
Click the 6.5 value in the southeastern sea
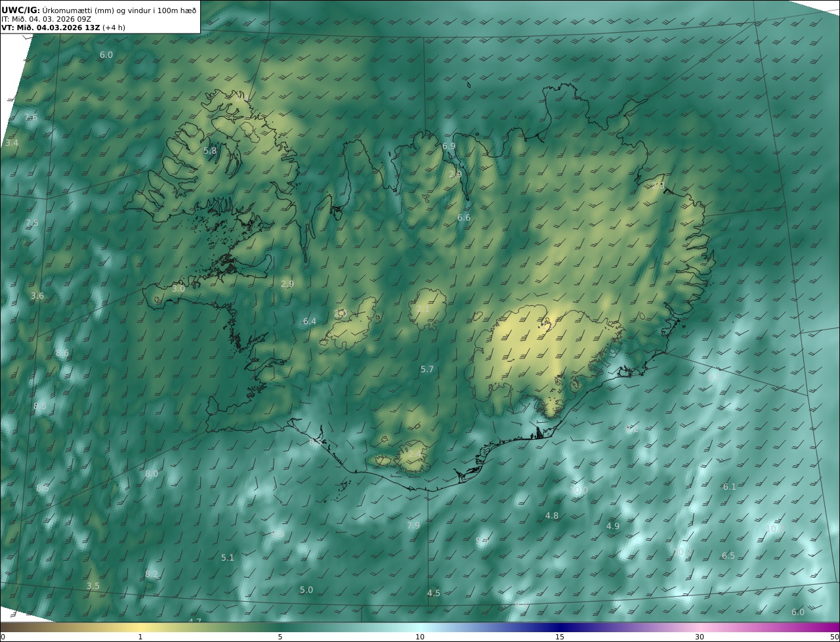coord(728,555)
